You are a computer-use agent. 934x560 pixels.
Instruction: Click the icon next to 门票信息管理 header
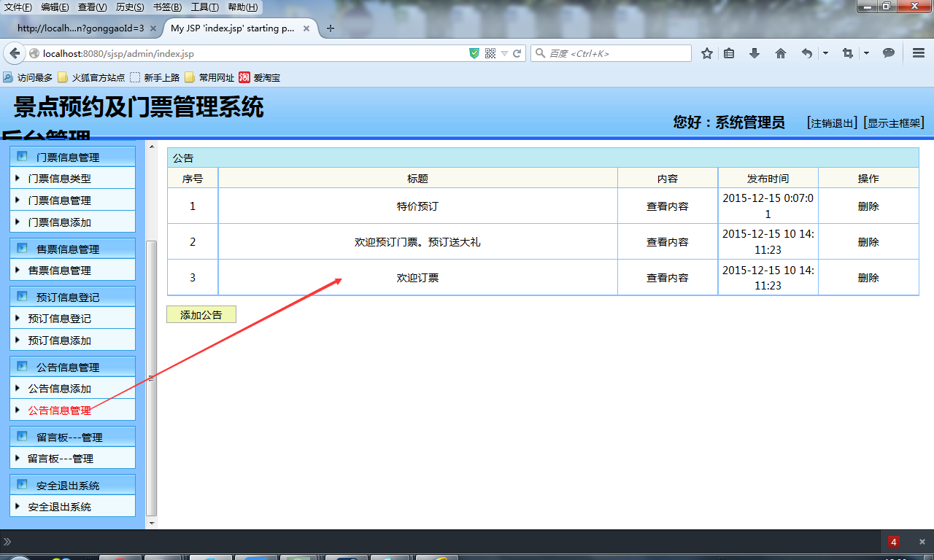tap(22, 157)
